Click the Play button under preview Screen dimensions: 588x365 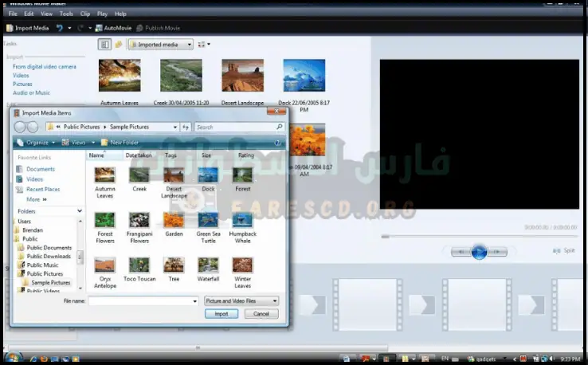click(479, 252)
